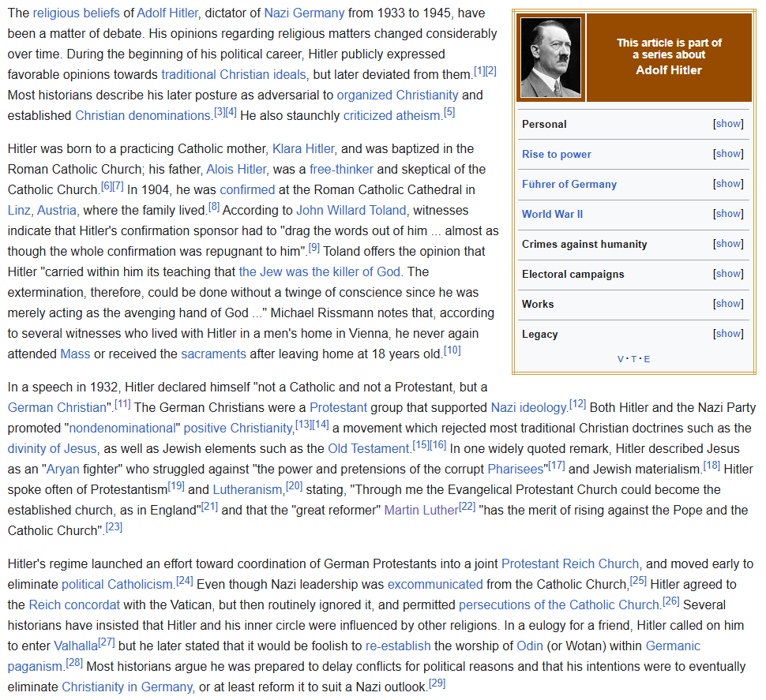Follow the Reich concordat link
This screenshot has height=700, width=766.
pyautogui.click(x=74, y=605)
